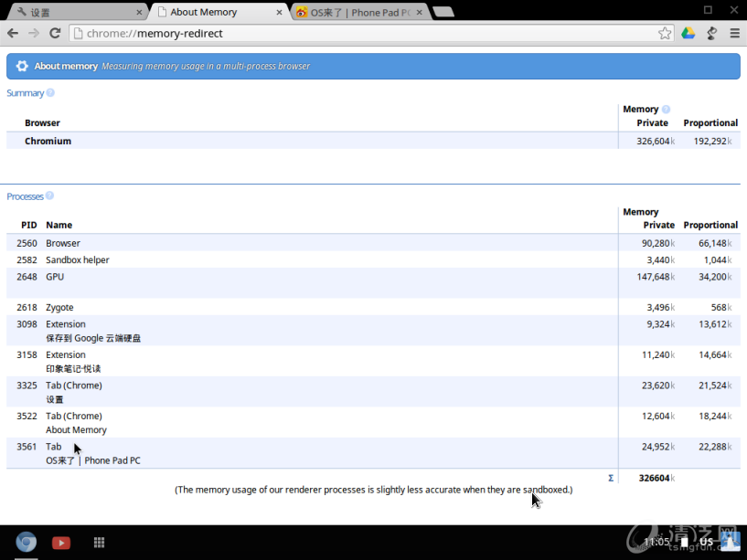Click the clock in the system tray
747x560 pixels.
click(x=656, y=542)
